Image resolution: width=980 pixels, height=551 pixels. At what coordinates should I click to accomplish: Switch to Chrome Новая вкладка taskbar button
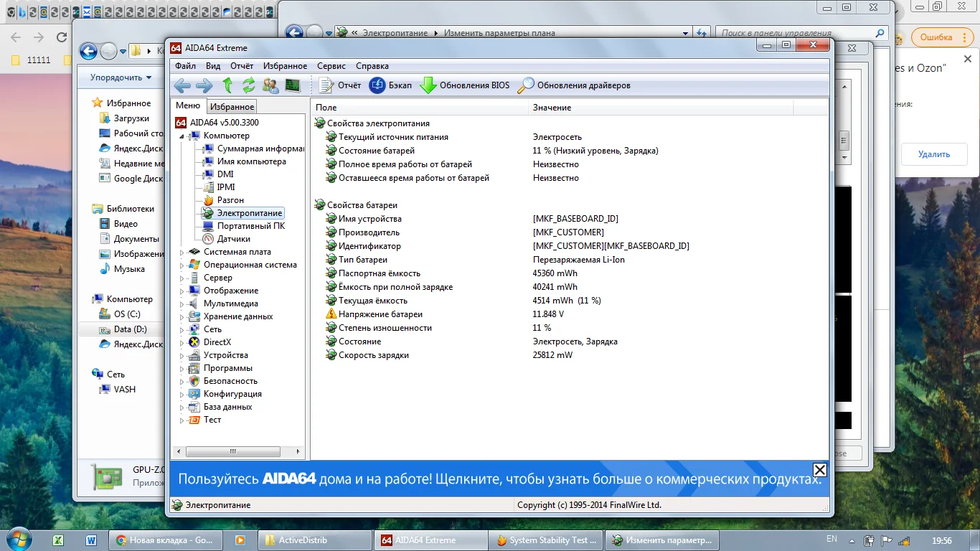pyautogui.click(x=165, y=540)
